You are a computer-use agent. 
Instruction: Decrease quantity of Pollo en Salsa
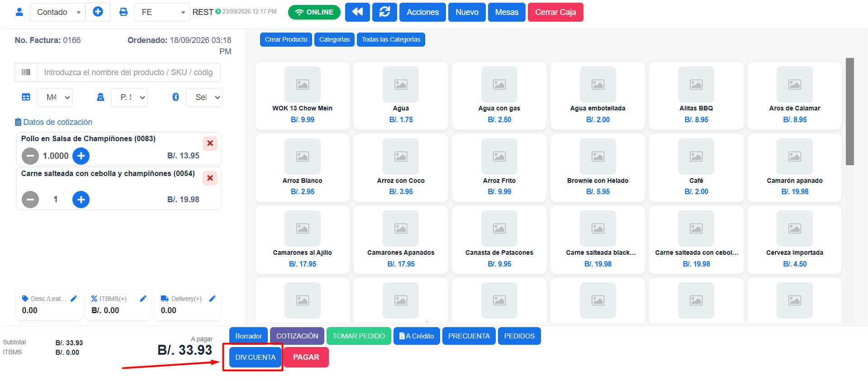(30, 156)
